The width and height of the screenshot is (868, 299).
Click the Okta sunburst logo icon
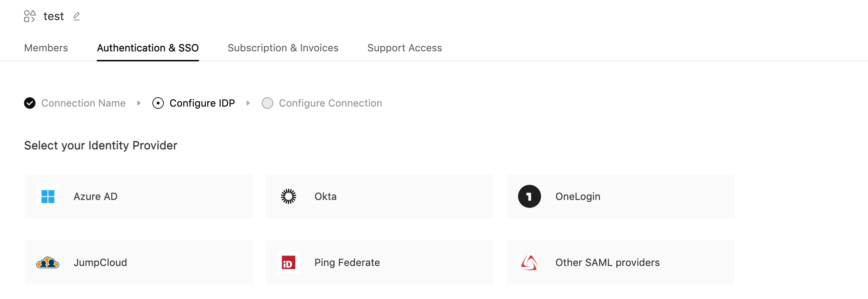[289, 196]
